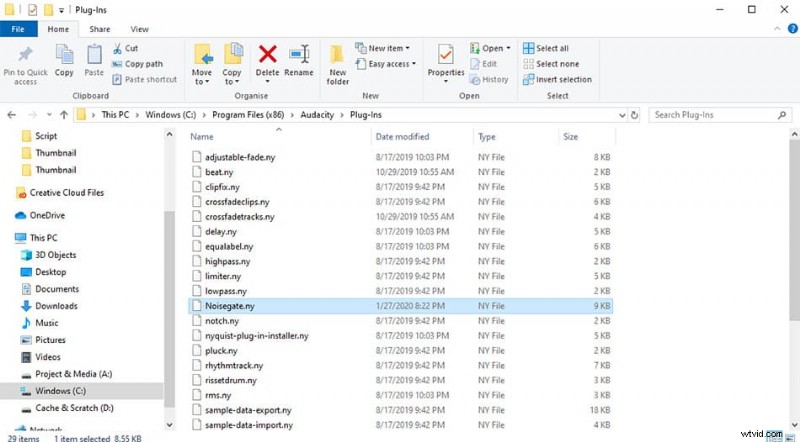Sort by Name column header
Screen dimensions: 800x442
(202, 136)
